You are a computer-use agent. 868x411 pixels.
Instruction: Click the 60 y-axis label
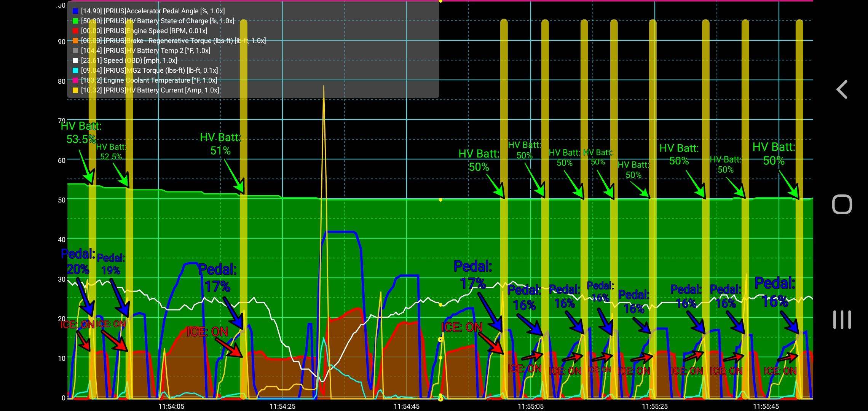(62, 160)
